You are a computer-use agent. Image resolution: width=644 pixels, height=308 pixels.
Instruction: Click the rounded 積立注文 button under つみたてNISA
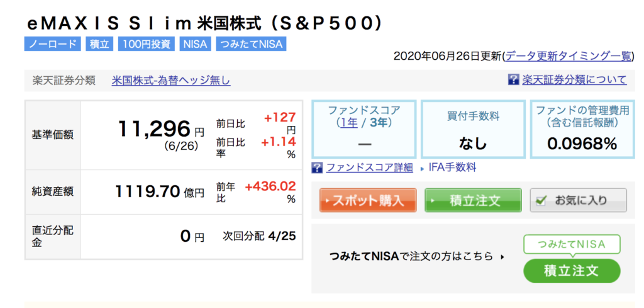pos(572,271)
